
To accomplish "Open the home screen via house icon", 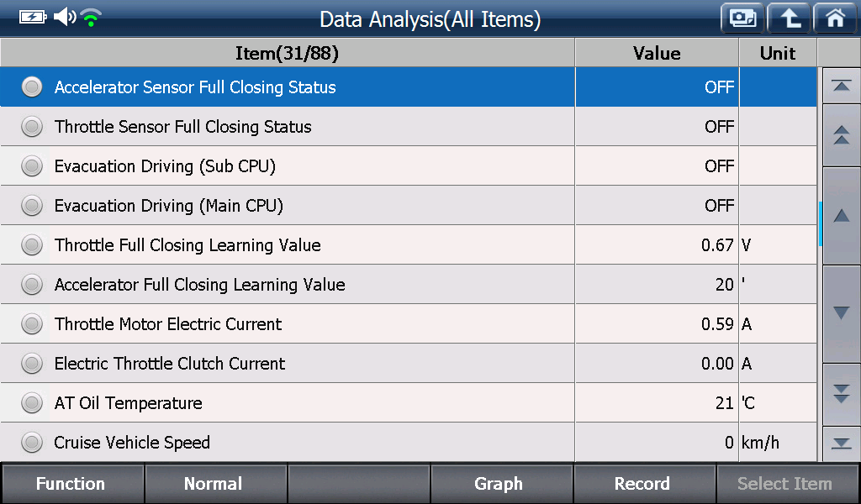I will pos(836,18).
